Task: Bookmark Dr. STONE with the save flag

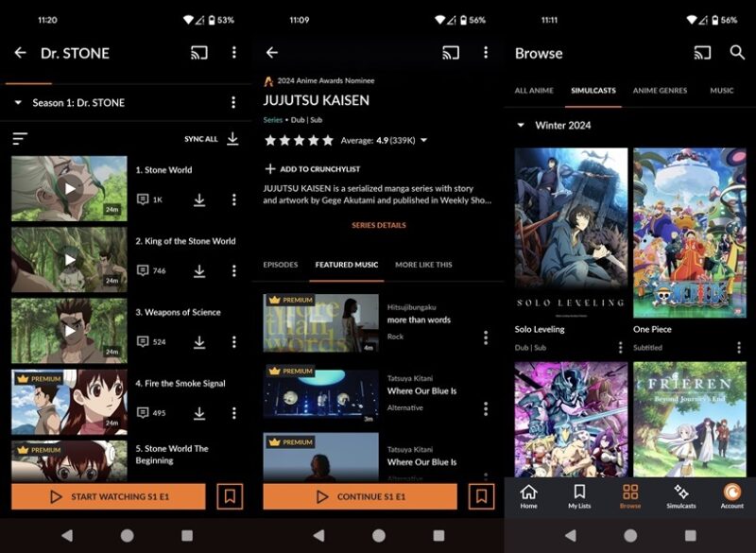Action: [x=230, y=495]
